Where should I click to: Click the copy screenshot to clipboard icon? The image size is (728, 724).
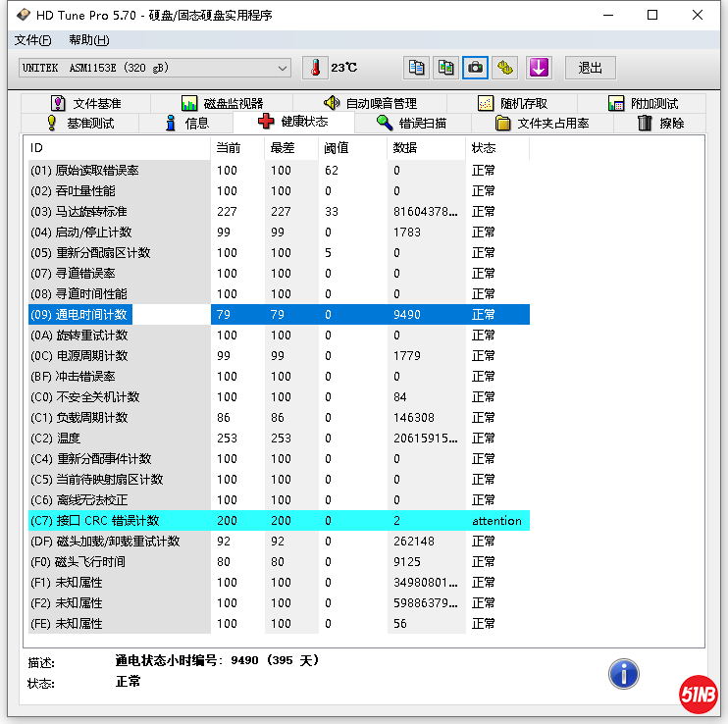446,68
